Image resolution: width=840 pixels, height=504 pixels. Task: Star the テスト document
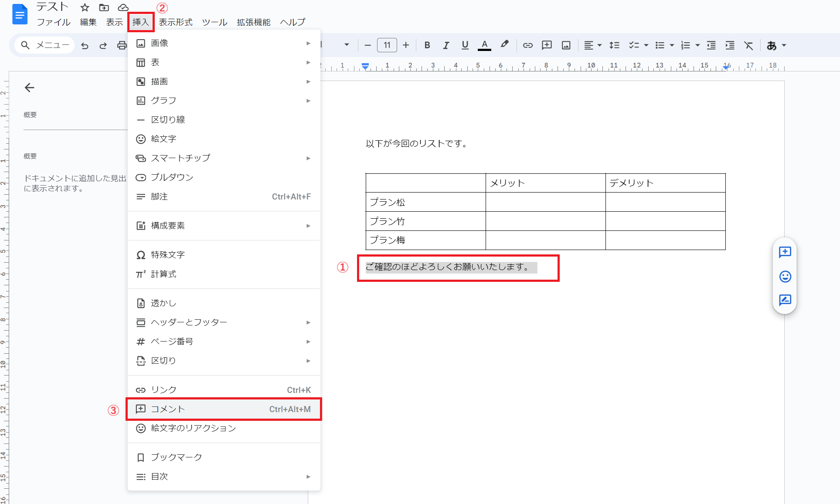coord(85,7)
